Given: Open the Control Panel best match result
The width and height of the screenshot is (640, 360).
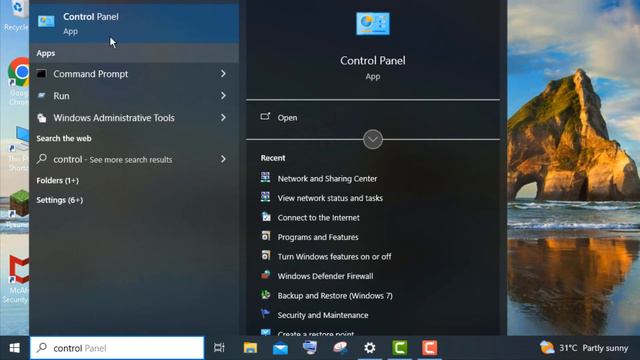Looking at the screenshot, I should (134, 23).
